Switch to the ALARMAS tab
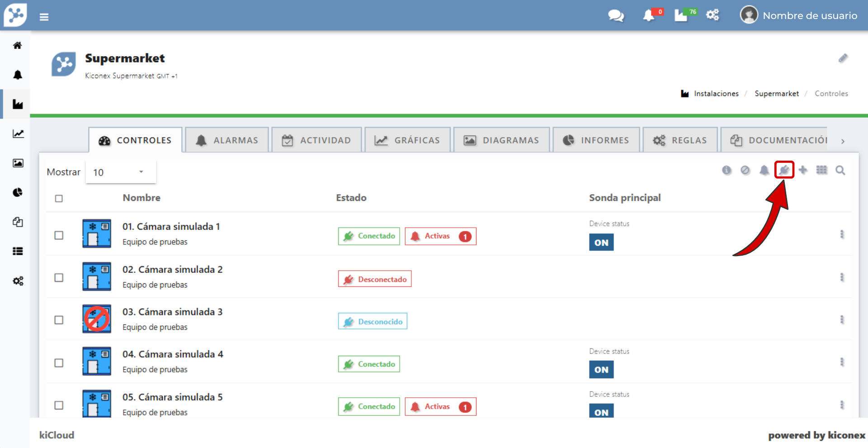868x448 pixels. pos(227,140)
